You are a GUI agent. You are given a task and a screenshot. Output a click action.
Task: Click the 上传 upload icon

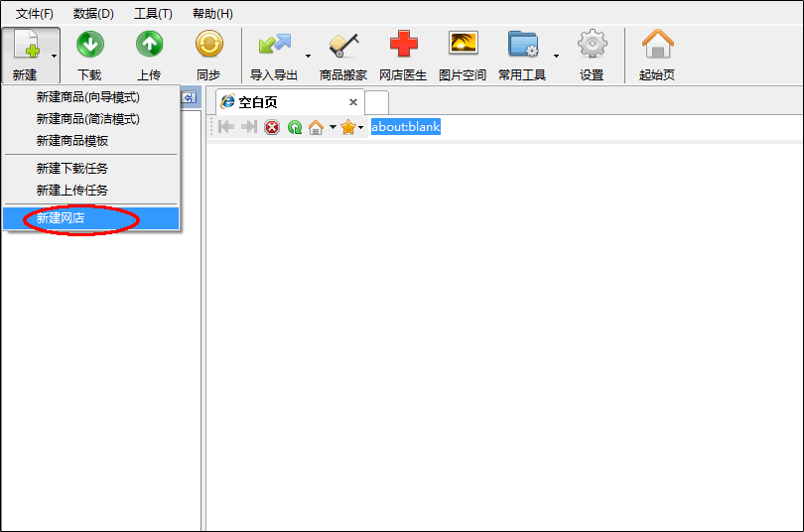tap(149, 45)
